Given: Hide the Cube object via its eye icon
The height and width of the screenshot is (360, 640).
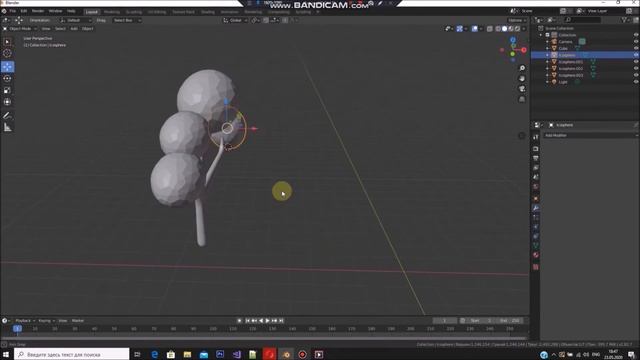Looking at the screenshot, I should click(636, 48).
